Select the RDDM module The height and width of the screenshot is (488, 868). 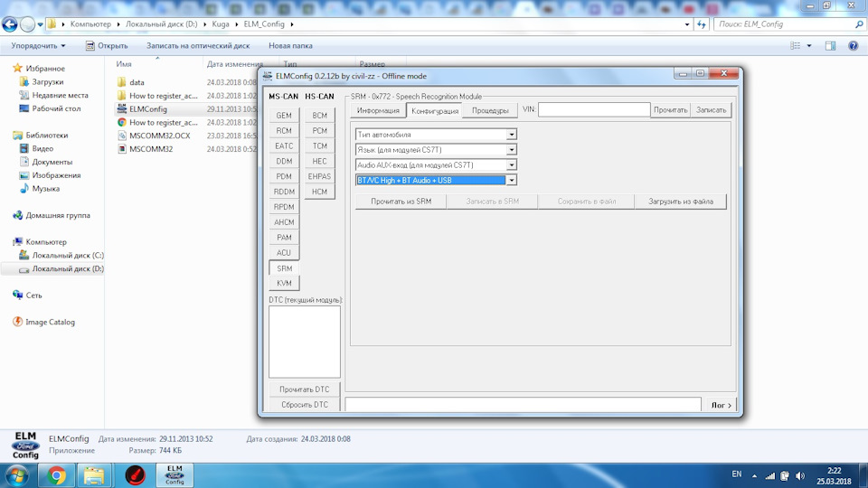(284, 192)
